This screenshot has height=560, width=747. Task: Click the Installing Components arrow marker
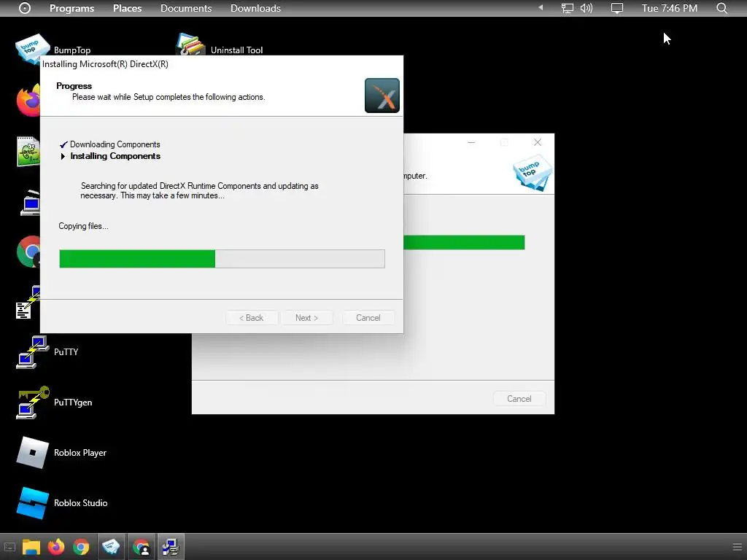click(63, 156)
